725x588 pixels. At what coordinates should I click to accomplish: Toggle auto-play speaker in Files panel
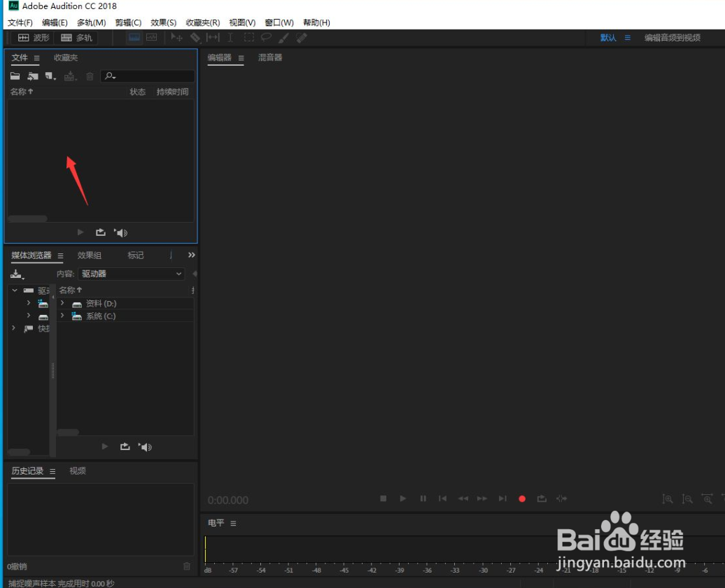click(x=120, y=232)
